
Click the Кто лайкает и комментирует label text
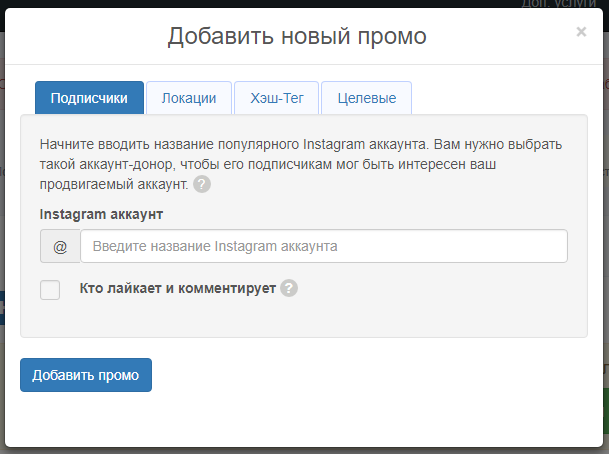177,289
